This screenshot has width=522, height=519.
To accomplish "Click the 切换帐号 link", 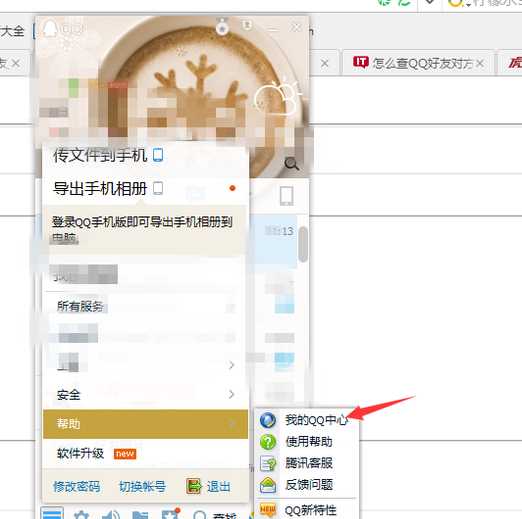I will coord(142,487).
